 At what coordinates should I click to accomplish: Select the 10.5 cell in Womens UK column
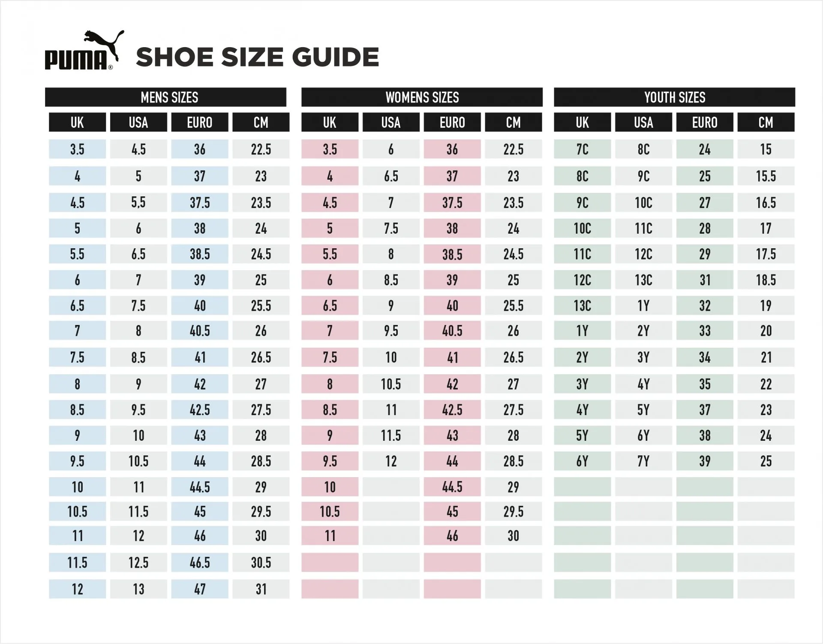[x=330, y=511]
